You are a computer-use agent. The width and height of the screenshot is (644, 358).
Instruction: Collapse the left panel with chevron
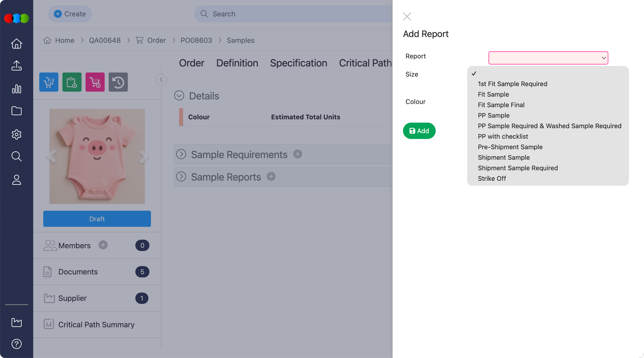coord(161,80)
